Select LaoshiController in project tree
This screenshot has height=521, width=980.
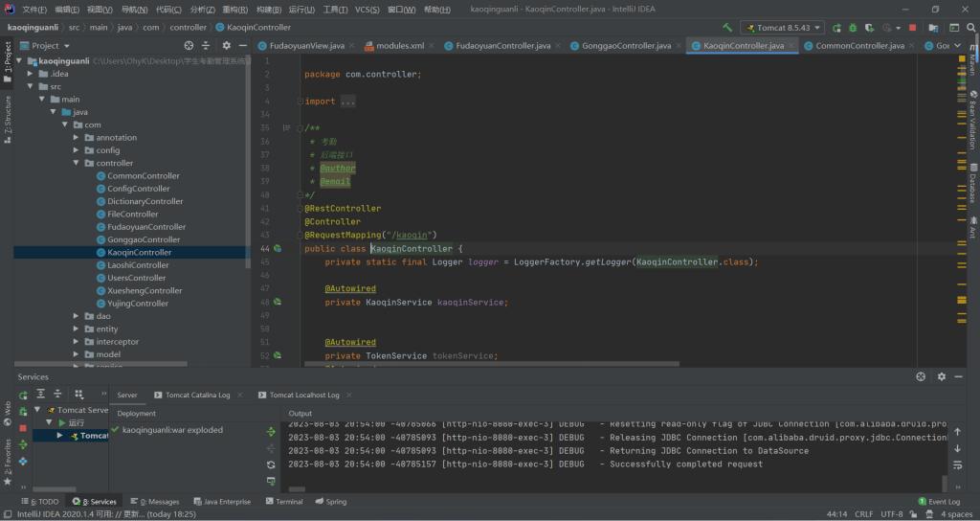138,265
